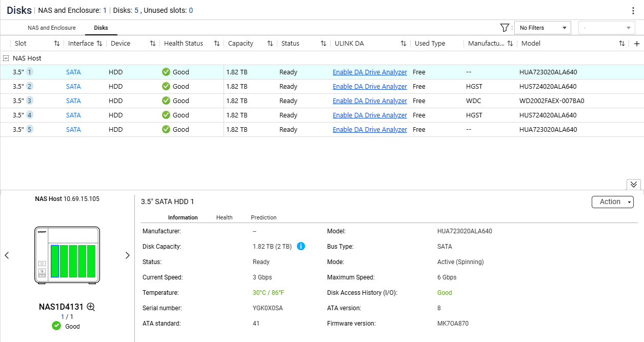Open the No Filters dropdown
Image resolution: width=644 pixels, height=342 pixels.
tap(543, 28)
